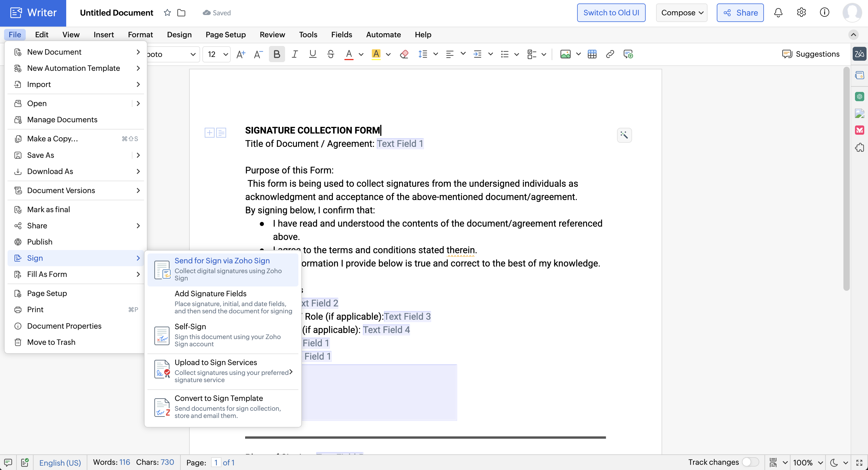Click the page number input field
Image resolution: width=868 pixels, height=470 pixels.
tap(216, 462)
